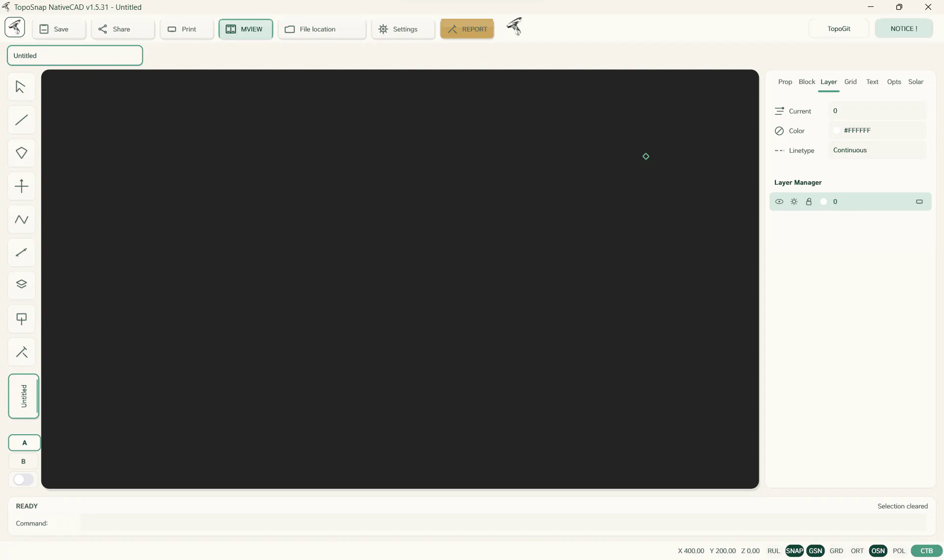The image size is (944, 560).
Task: Click layer 0 color dot in Layer Manager
Action: 824,202
